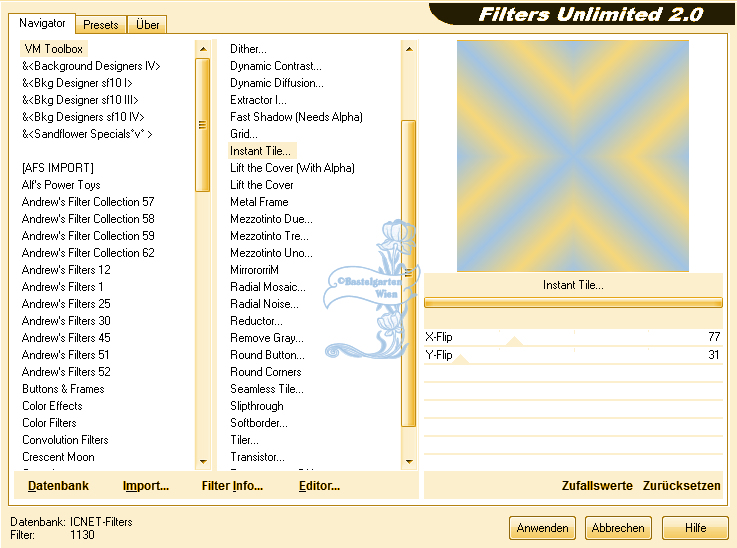The image size is (737, 548).
Task: Select &<Bkg Designer sf10 I> category
Action: 77,83
